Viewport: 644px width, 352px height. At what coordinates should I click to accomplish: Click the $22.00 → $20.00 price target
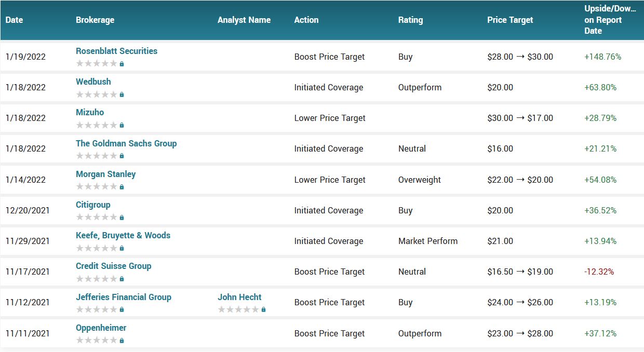tap(520, 180)
